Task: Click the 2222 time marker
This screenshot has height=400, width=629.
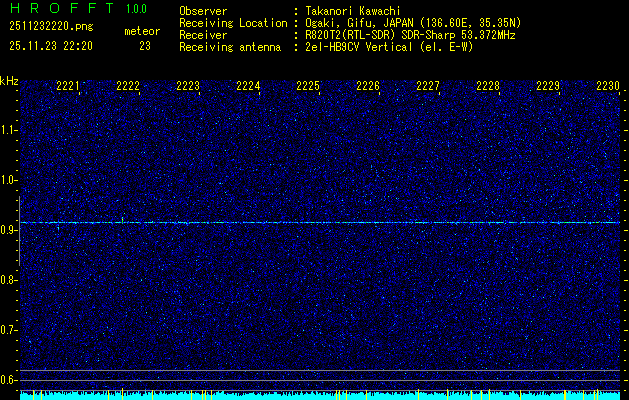Action: [x=128, y=86]
